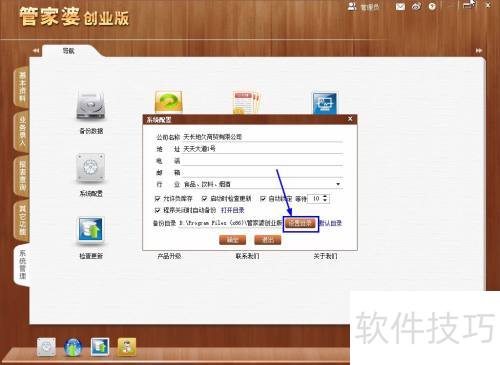The height and width of the screenshot is (365, 500).
Task: Click the 联系我们 label below dialog
Action: (247, 256)
